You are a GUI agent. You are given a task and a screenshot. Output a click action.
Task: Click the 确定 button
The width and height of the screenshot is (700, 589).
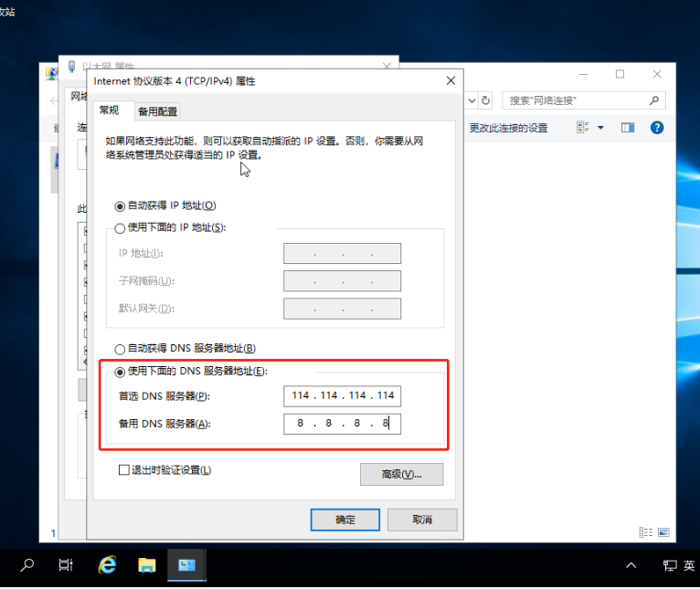pos(345,520)
